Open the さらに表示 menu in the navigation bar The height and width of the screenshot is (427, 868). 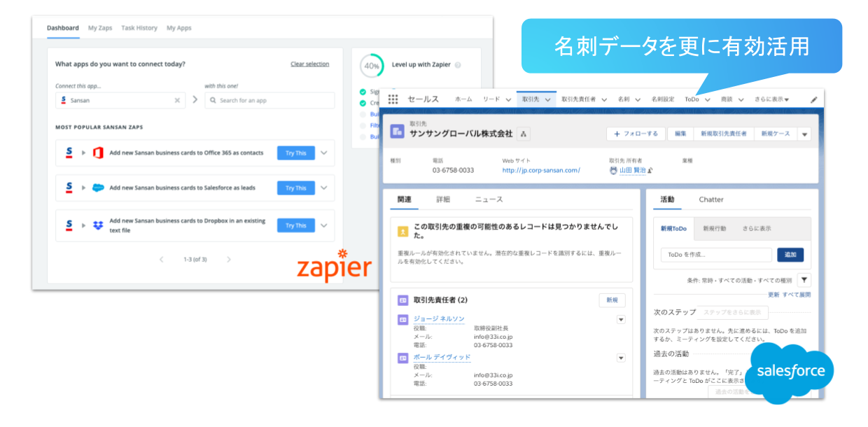(x=771, y=99)
